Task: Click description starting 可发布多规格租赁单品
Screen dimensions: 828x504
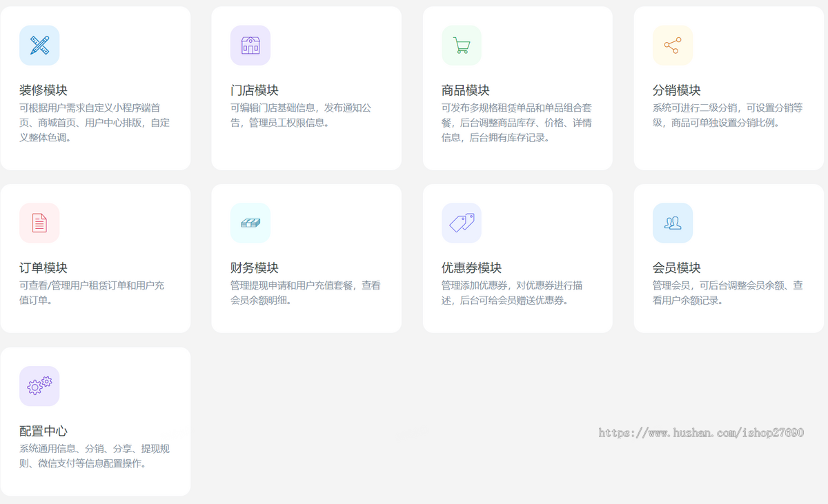Action: point(517,123)
